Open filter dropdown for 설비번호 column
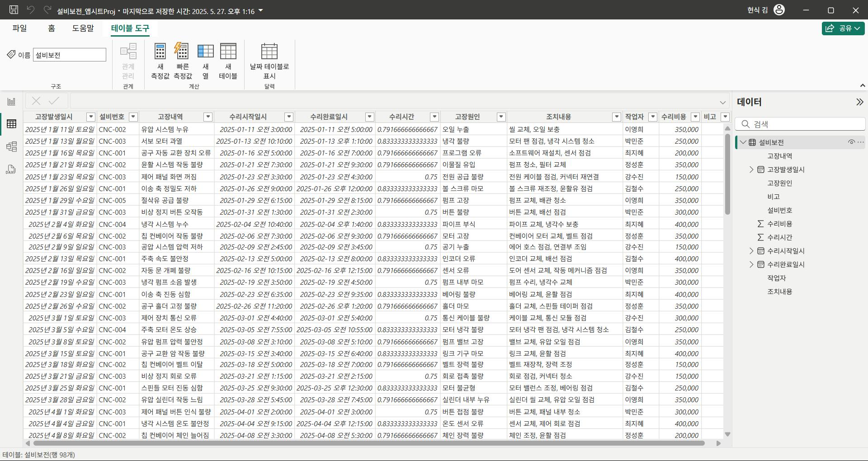 coord(133,117)
